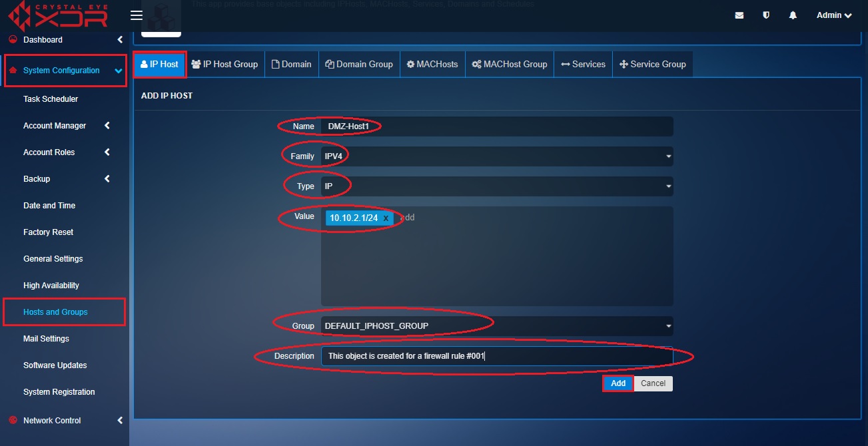Viewport: 868px width, 446px height.
Task: Click the Cancel button
Action: click(x=653, y=383)
